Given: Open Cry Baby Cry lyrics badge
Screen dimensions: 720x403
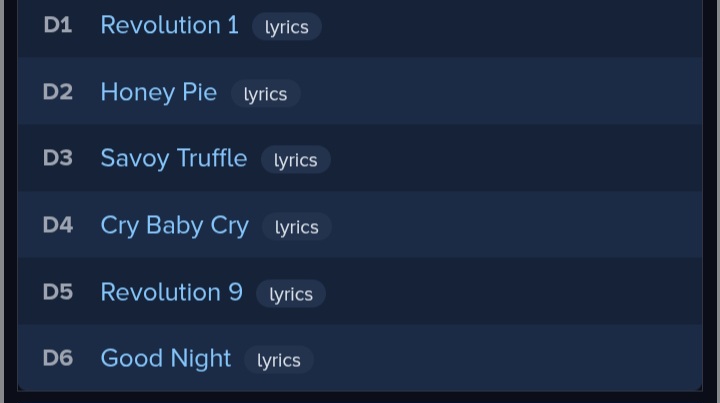Looking at the screenshot, I should [x=297, y=227].
